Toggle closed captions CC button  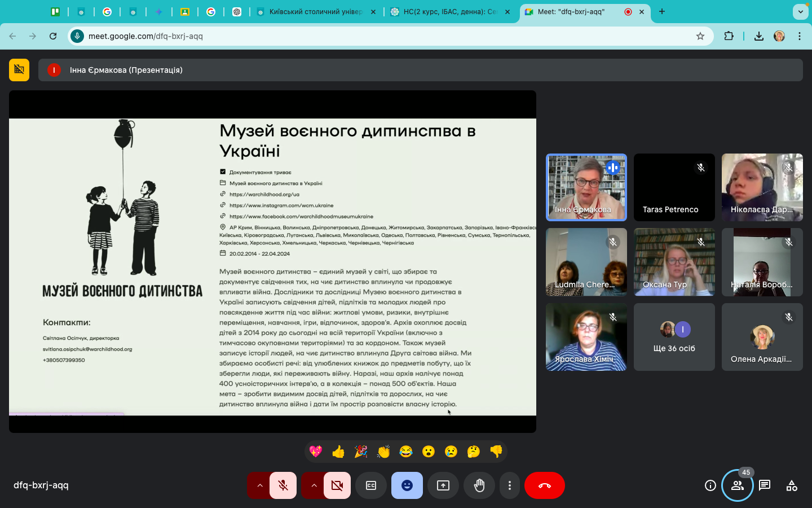[x=371, y=485]
